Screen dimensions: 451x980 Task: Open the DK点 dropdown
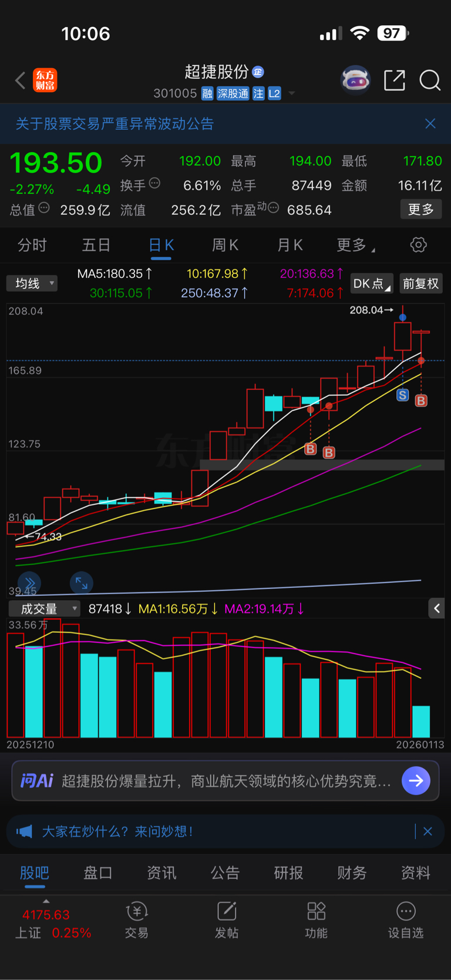(x=372, y=284)
